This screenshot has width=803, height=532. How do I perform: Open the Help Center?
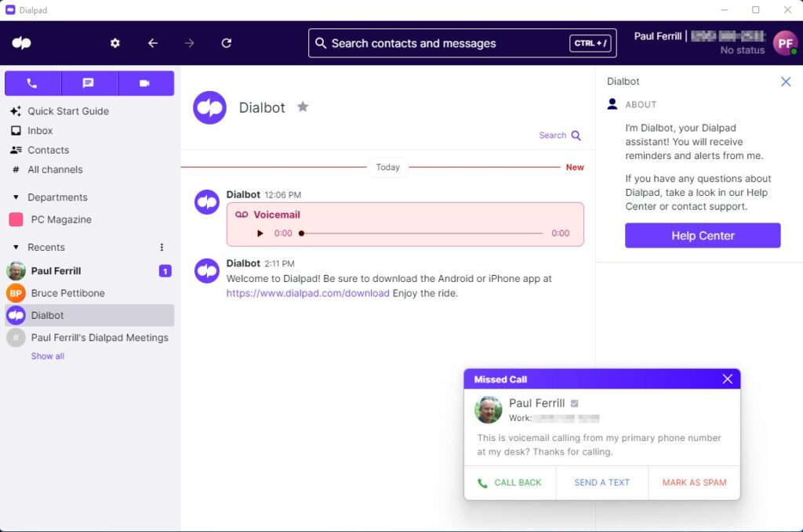tap(703, 235)
